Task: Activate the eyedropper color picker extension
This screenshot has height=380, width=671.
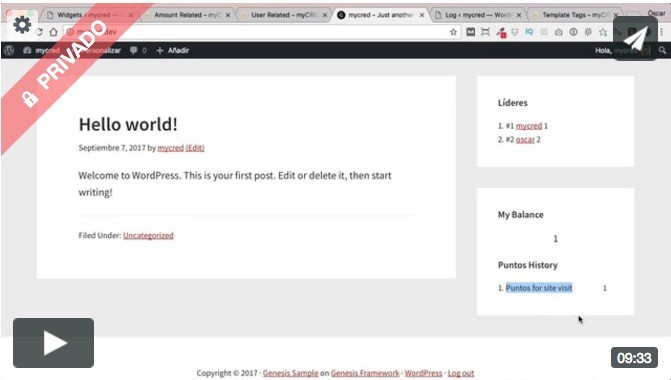Action: coord(501,33)
